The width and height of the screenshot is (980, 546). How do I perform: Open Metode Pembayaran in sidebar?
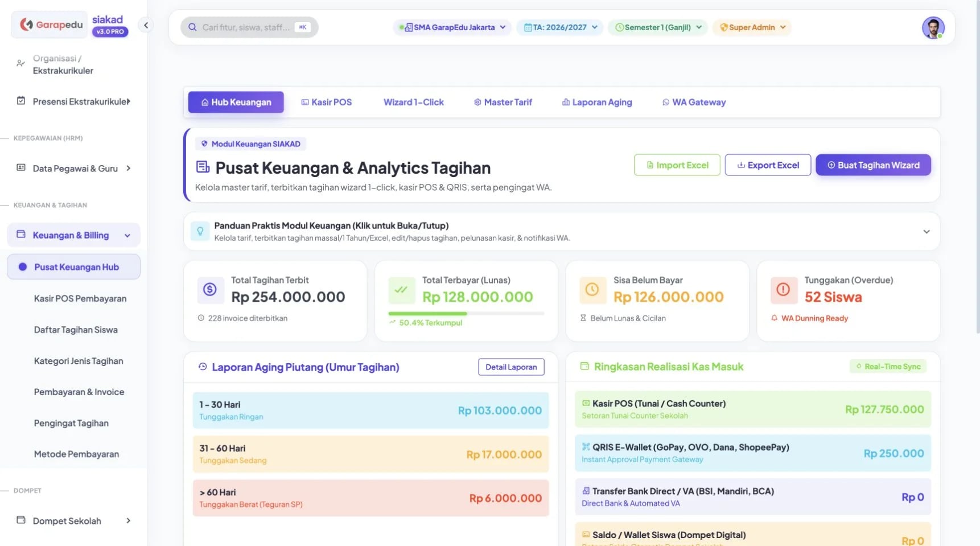coord(76,454)
